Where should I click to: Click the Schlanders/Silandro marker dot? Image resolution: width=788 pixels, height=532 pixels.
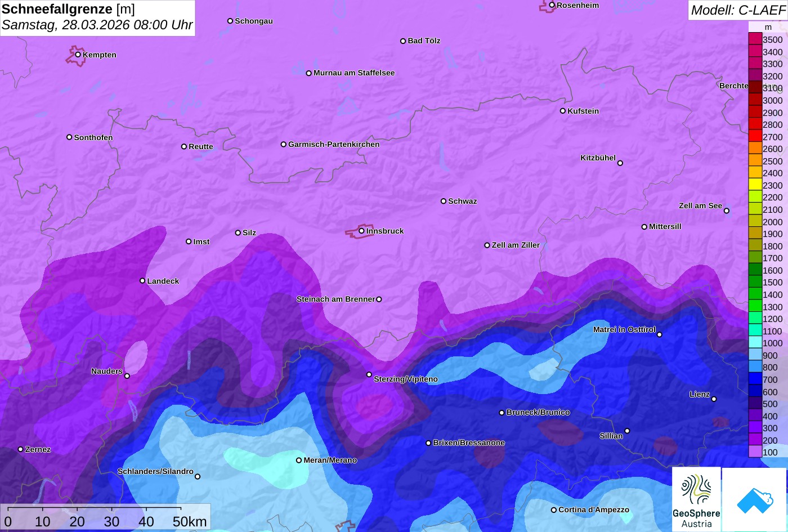point(198,477)
